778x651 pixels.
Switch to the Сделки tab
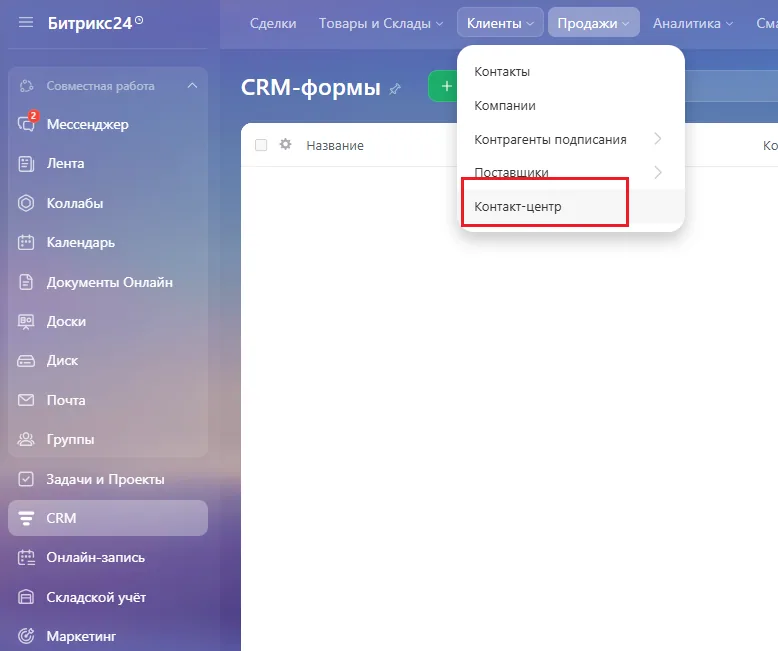pyautogui.click(x=273, y=23)
